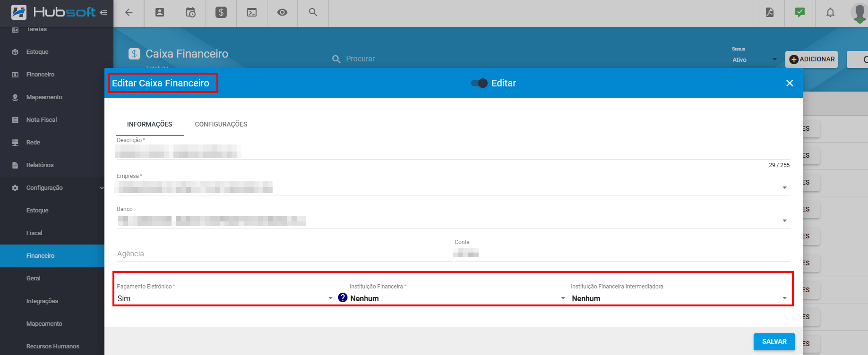Open the user avatar menu
The width and height of the screenshot is (868, 355).
(859, 13)
